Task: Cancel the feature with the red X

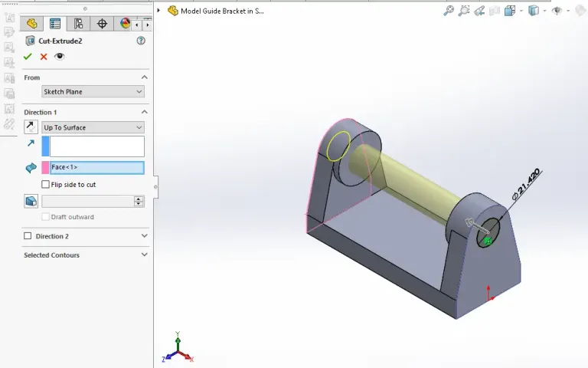Action: tap(44, 57)
